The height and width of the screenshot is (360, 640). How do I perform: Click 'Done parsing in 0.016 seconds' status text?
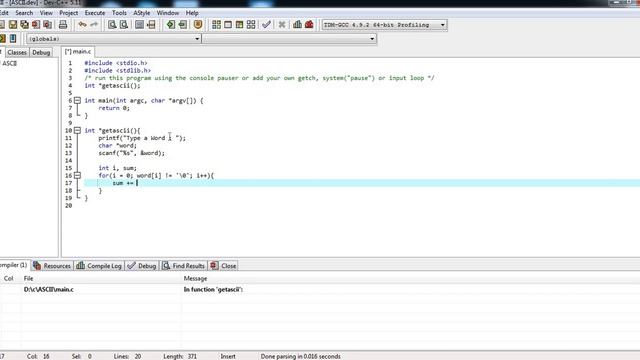[x=300, y=356]
